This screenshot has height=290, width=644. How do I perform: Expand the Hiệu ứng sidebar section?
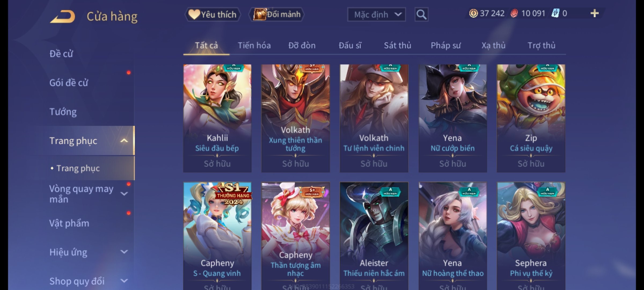tap(124, 252)
